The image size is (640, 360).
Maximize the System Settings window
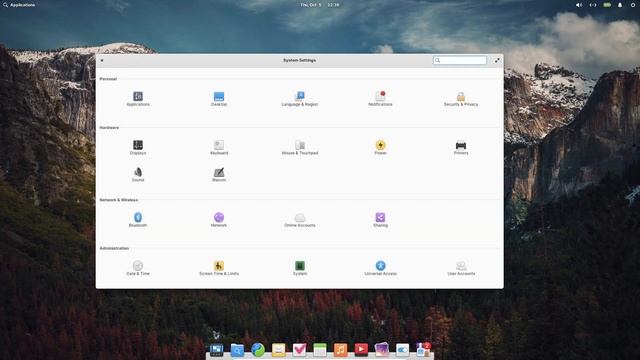coord(497,60)
